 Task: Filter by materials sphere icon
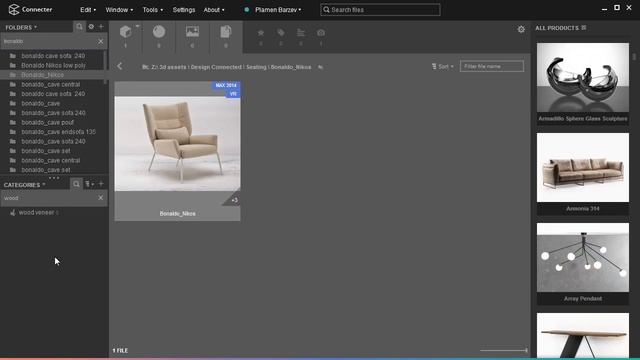click(x=159, y=32)
